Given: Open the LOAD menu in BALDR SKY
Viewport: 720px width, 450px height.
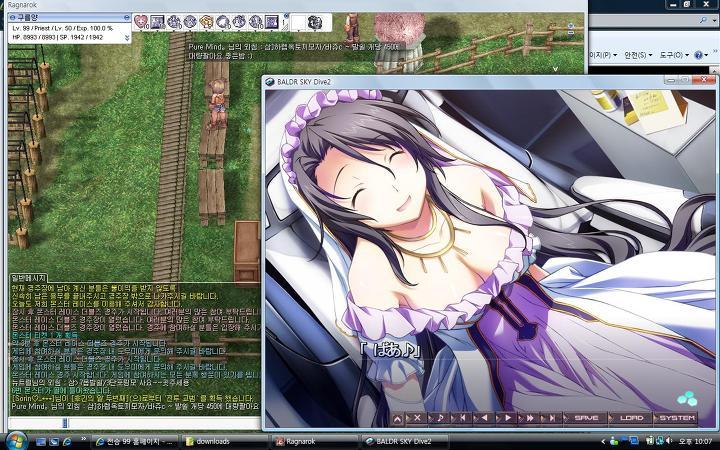Looking at the screenshot, I should coord(631,418).
